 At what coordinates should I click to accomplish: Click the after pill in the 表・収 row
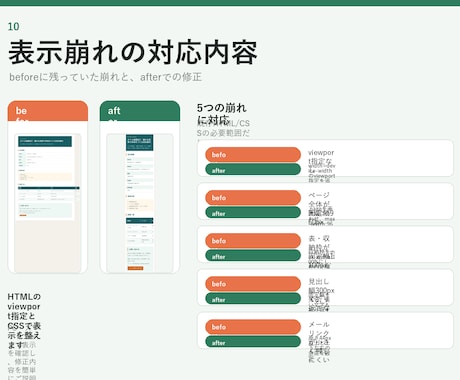(253, 255)
